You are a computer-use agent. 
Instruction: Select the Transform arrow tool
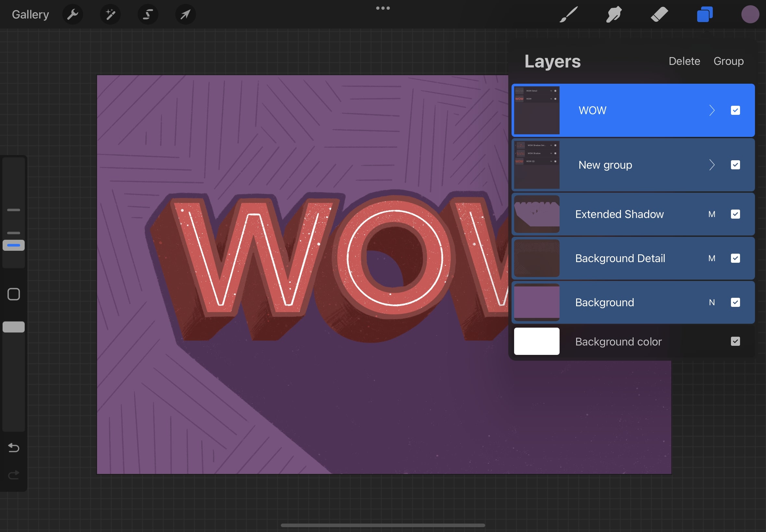pyautogui.click(x=185, y=14)
